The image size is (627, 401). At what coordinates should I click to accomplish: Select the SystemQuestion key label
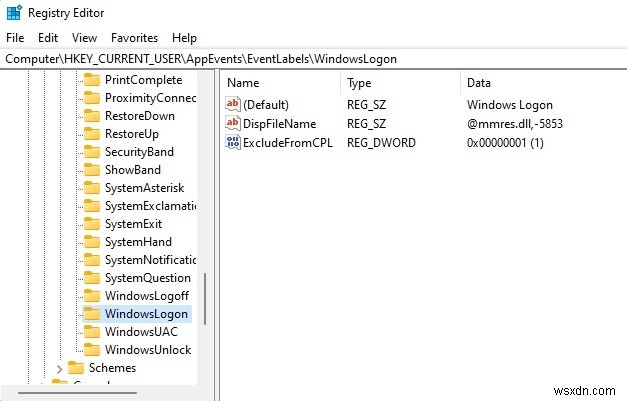coord(148,278)
